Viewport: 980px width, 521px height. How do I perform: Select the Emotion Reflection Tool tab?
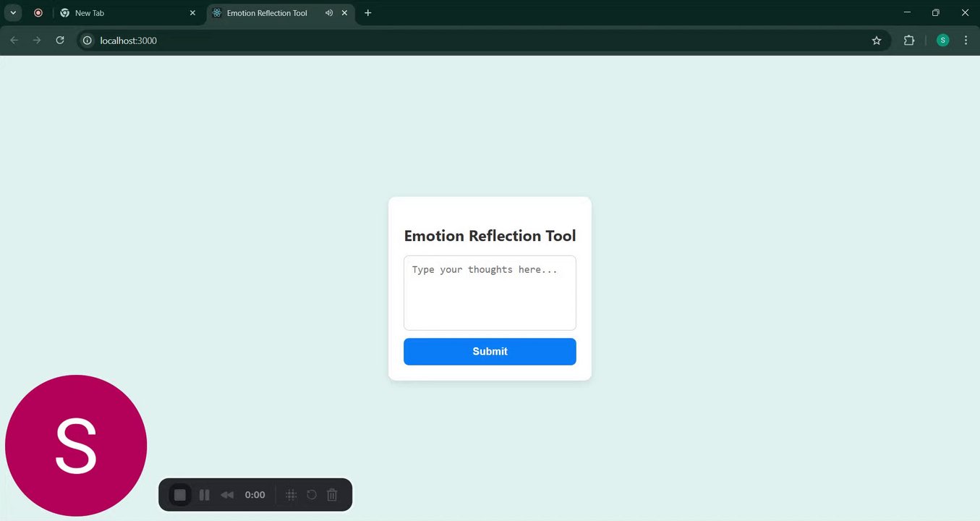(268, 13)
